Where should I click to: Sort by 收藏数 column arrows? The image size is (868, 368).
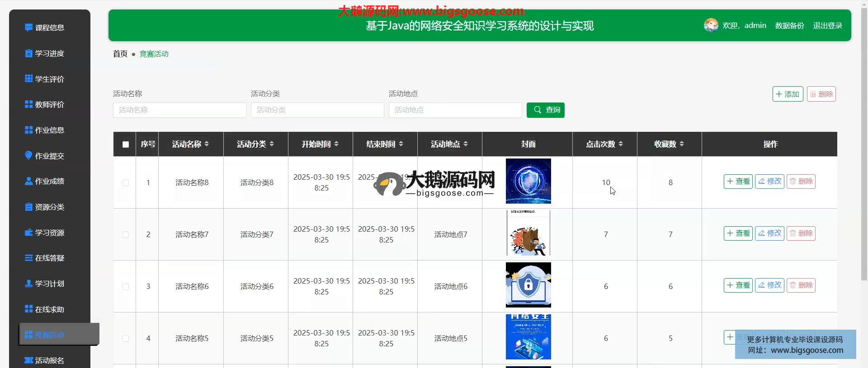[x=682, y=144]
